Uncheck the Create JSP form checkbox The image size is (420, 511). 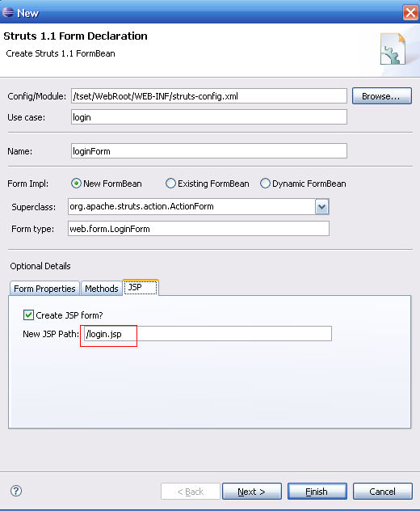point(28,315)
